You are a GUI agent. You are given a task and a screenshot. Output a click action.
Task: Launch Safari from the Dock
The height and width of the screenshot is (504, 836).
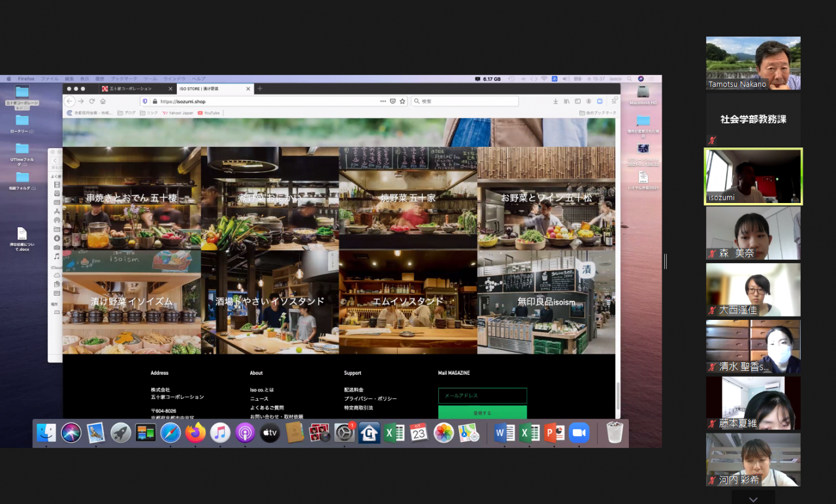pos(170,433)
